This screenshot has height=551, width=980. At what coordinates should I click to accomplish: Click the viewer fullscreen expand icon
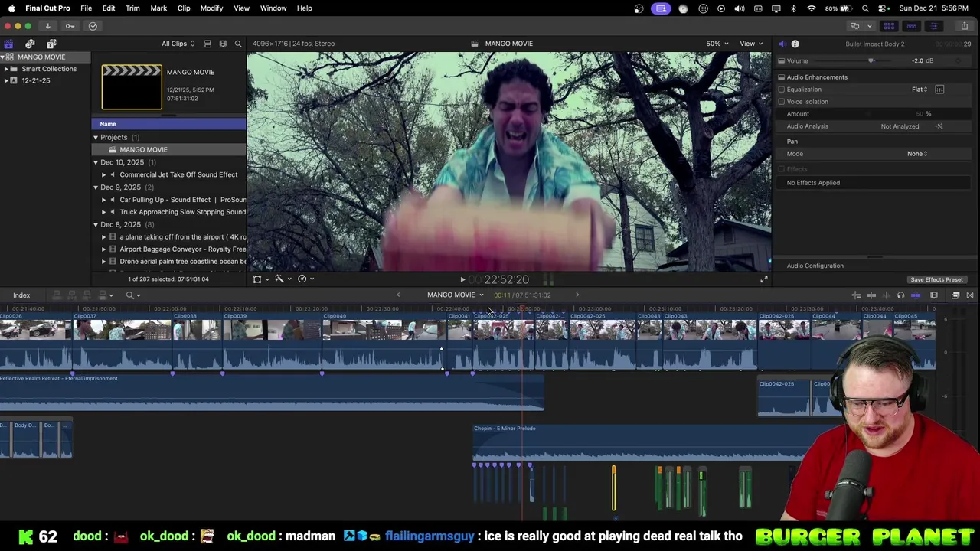763,279
